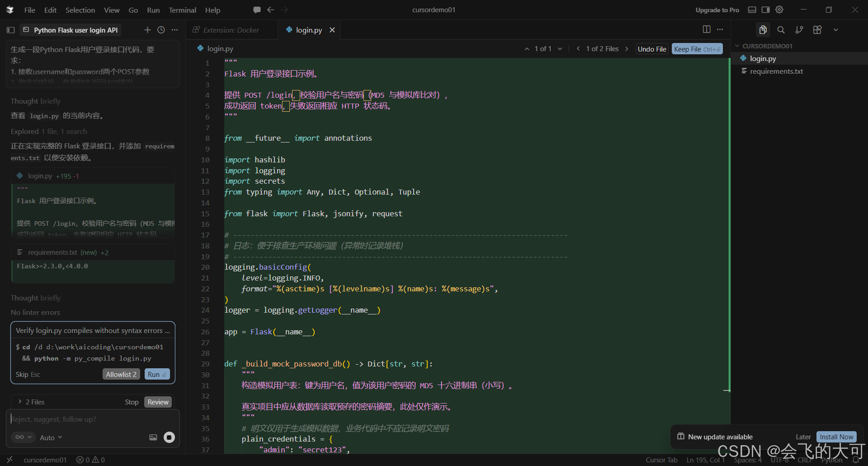
Task: Click Cursor Tab status bar item
Action: [661, 460]
